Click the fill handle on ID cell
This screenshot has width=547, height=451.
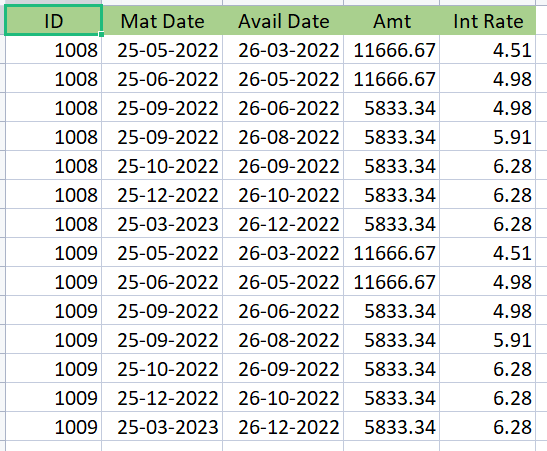pyautogui.click(x=101, y=34)
